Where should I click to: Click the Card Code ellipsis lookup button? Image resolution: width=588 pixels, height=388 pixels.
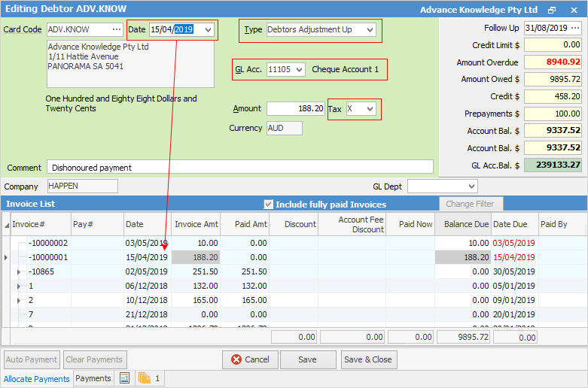[116, 29]
